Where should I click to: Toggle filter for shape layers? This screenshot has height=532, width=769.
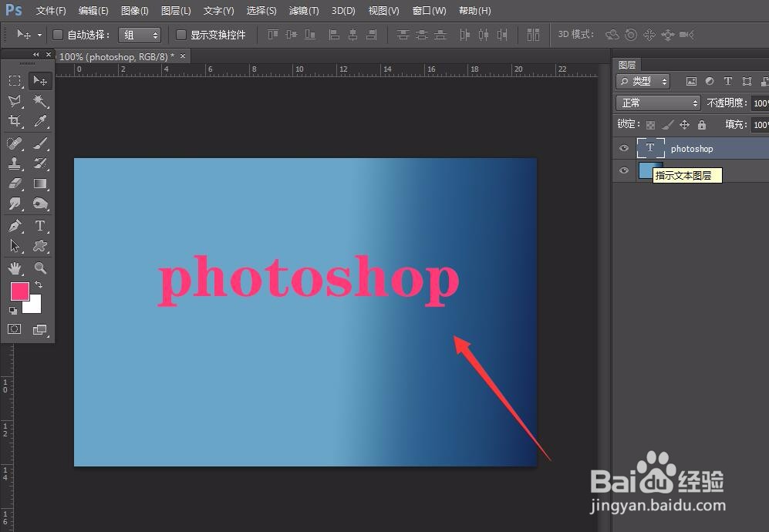click(747, 82)
